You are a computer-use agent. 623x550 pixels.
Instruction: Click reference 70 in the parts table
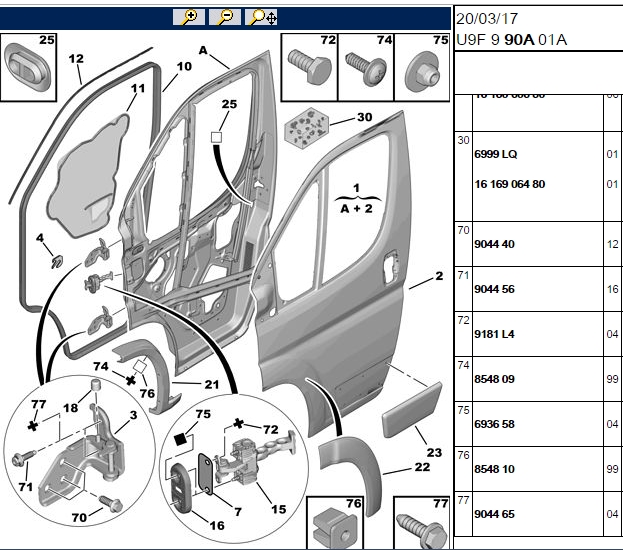pos(463,230)
